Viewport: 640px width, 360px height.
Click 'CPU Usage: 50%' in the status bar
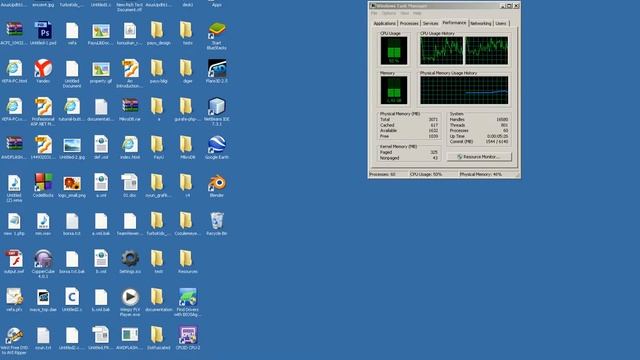click(426, 174)
